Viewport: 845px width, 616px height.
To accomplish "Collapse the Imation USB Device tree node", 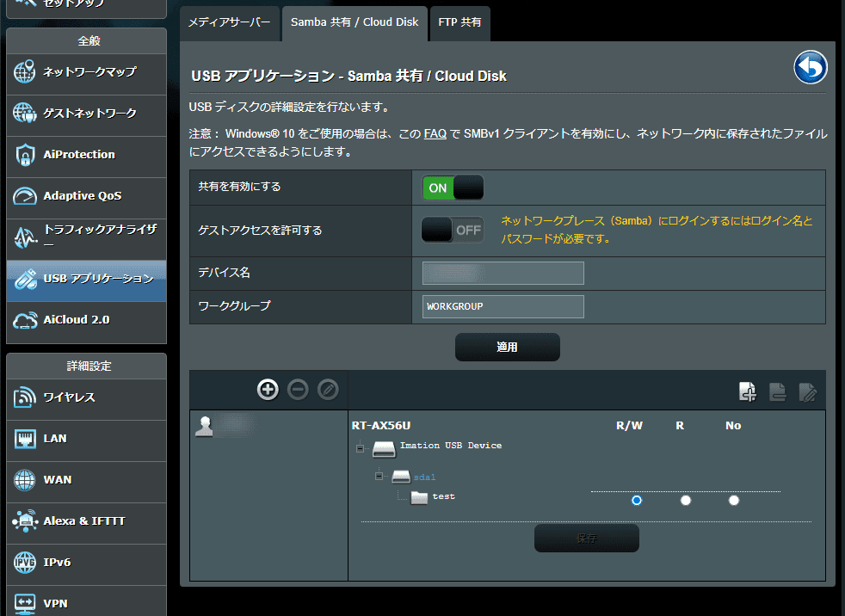I will [360, 448].
